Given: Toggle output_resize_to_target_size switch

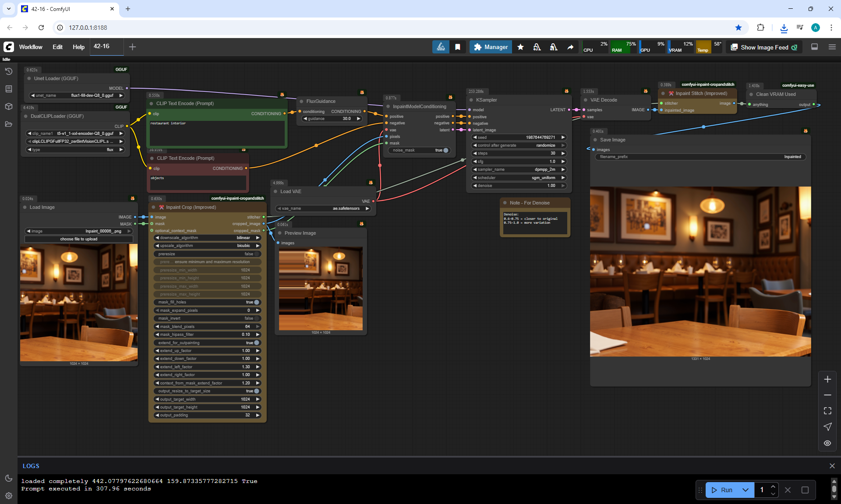Looking at the screenshot, I should coord(256,391).
